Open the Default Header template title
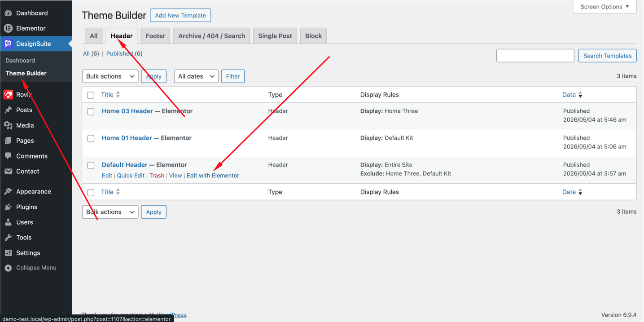The height and width of the screenshot is (322, 644). tap(125, 165)
